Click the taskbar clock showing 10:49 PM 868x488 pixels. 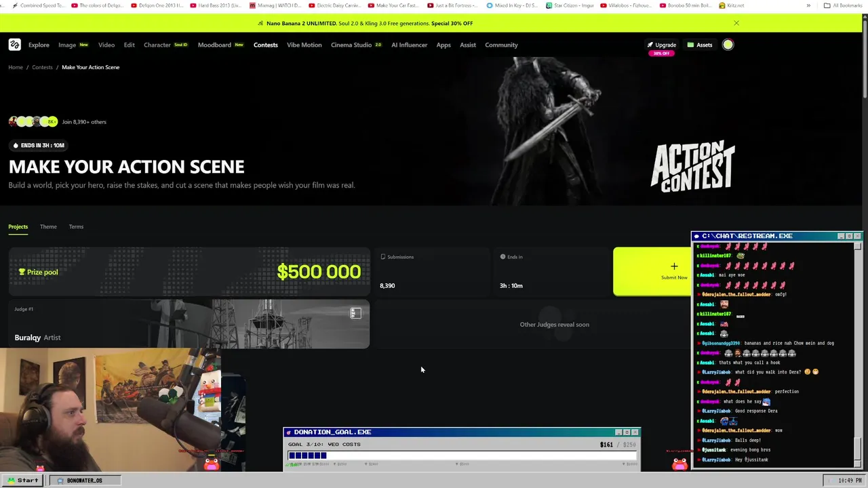[844, 480]
